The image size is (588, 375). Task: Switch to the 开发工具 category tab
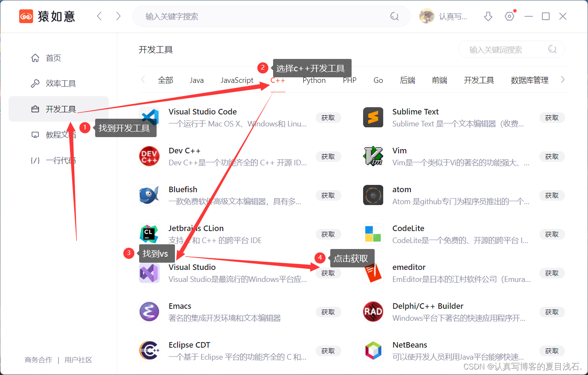point(479,80)
